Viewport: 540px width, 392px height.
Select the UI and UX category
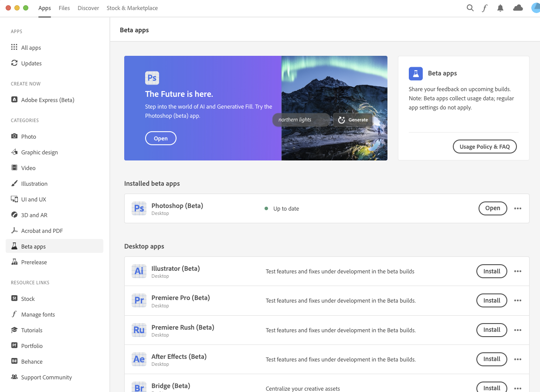[x=54, y=199]
